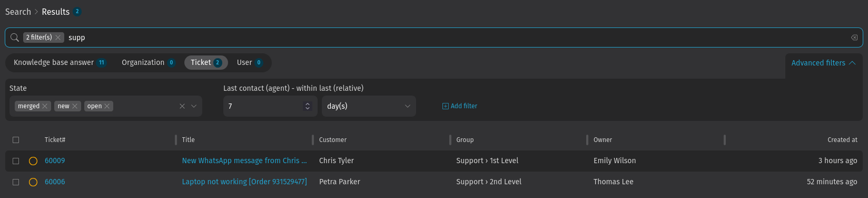
Task: Switch to the User tab
Action: pyautogui.click(x=250, y=62)
